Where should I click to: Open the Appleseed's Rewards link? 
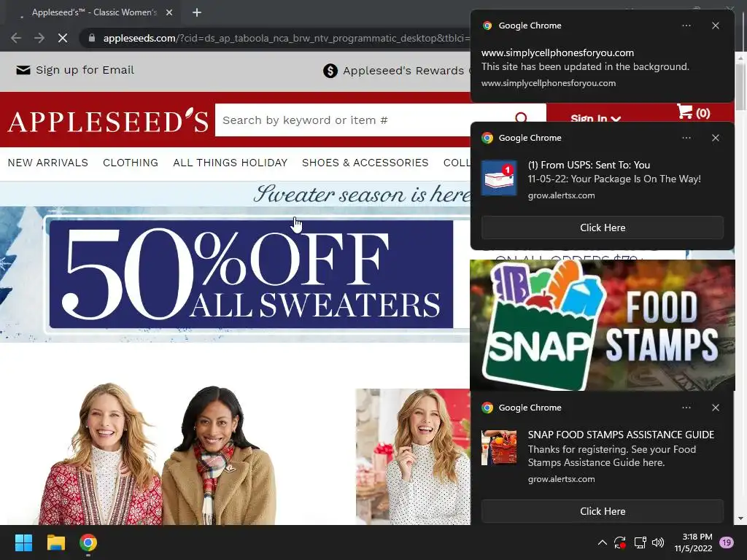point(403,71)
